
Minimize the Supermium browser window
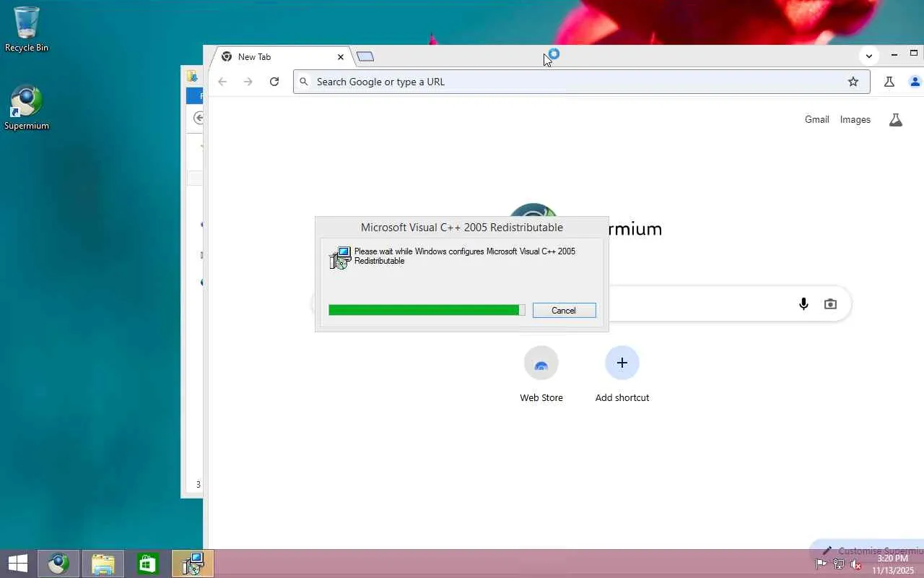click(x=894, y=54)
